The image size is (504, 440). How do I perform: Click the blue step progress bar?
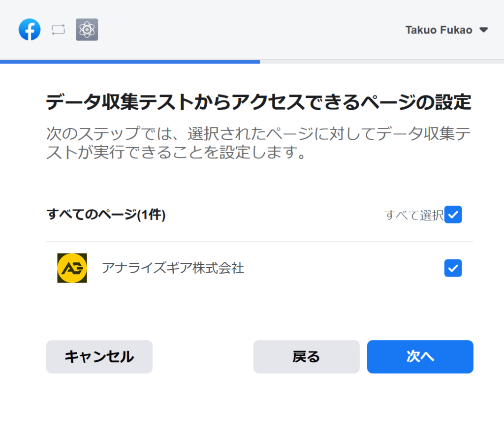130,62
